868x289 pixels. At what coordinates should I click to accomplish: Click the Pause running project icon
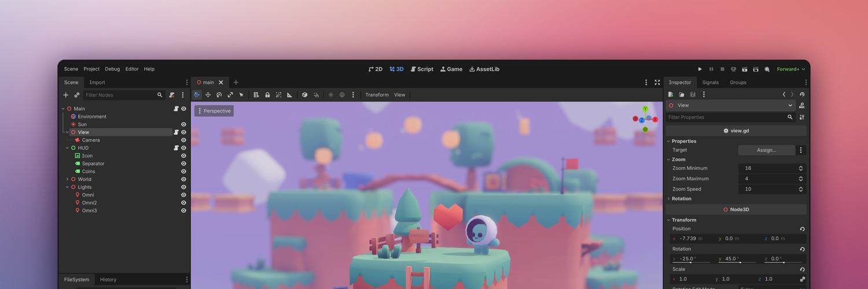711,69
